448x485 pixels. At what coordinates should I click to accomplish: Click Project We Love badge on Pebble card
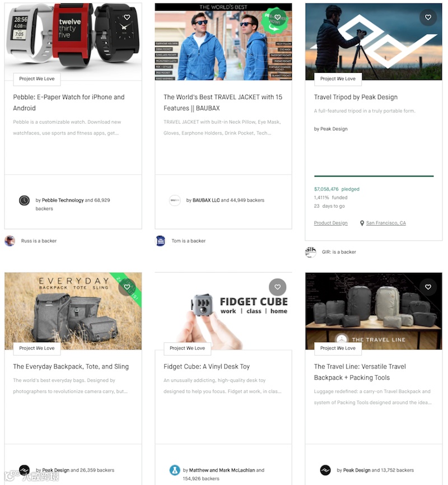click(x=37, y=79)
